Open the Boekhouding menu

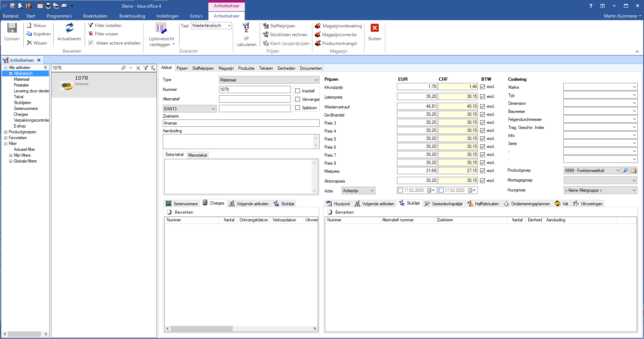(x=132, y=16)
